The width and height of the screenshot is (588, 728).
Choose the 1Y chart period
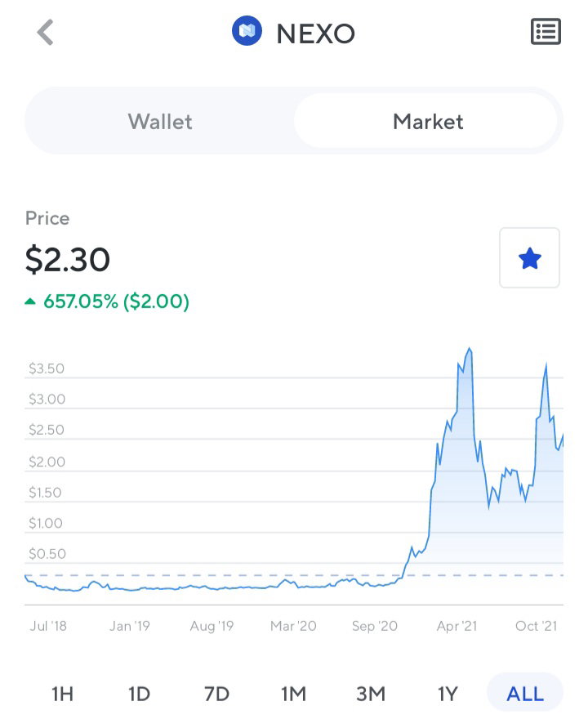click(x=448, y=694)
